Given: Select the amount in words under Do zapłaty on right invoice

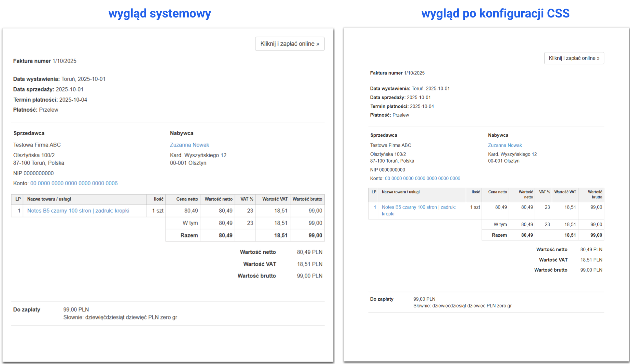Looking at the screenshot, I should 462,305.
